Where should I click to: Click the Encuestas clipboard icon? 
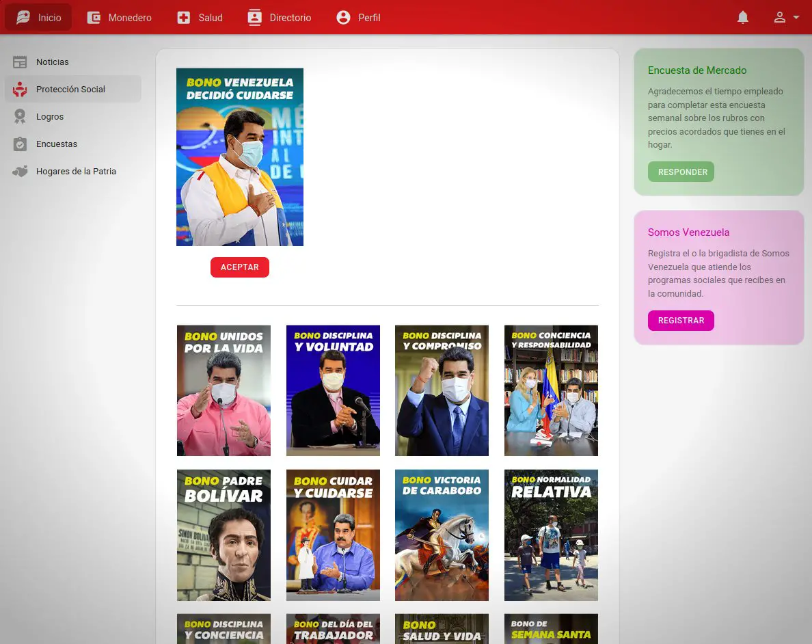[x=20, y=144]
